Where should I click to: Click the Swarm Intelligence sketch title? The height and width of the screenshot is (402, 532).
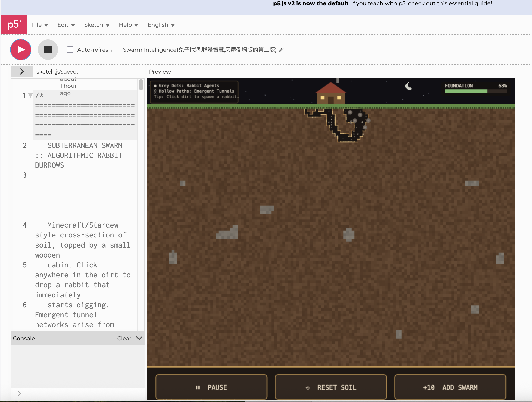pos(200,50)
